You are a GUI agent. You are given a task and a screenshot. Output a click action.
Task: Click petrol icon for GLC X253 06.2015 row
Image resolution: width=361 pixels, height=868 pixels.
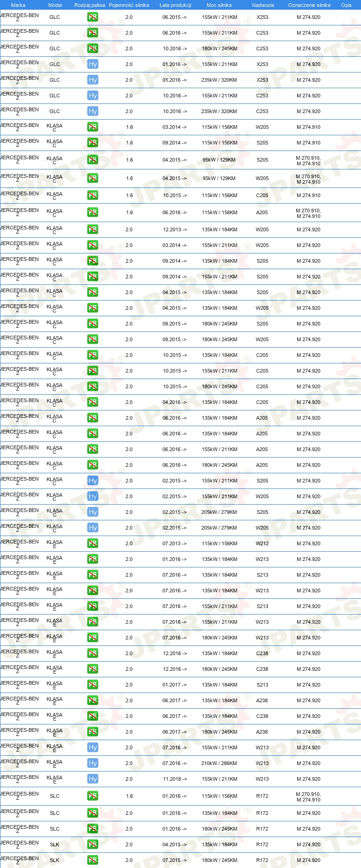(x=92, y=18)
